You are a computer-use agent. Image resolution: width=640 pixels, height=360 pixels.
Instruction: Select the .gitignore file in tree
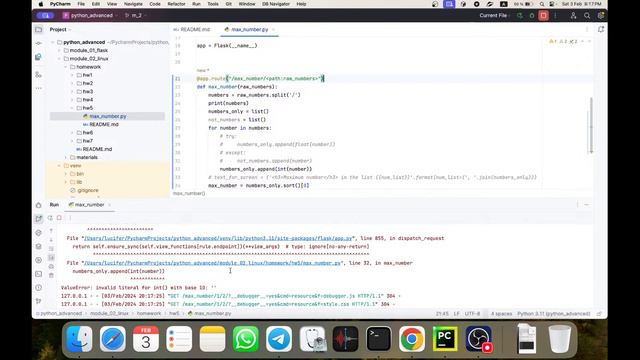(x=88, y=191)
